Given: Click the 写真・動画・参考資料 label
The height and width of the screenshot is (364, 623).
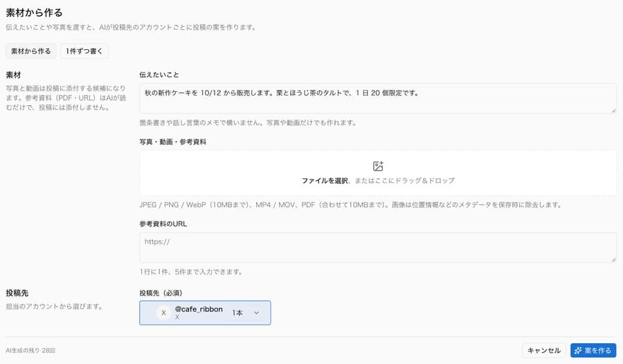Looking at the screenshot, I should point(173,142).
